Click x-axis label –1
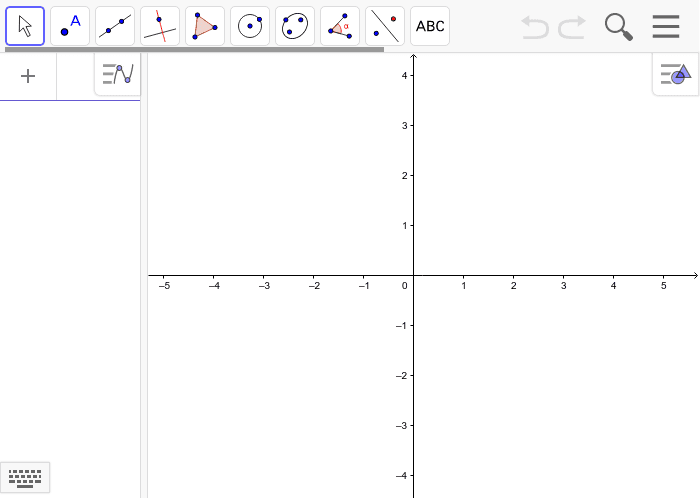The width and height of the screenshot is (700, 500). pyautogui.click(x=364, y=286)
